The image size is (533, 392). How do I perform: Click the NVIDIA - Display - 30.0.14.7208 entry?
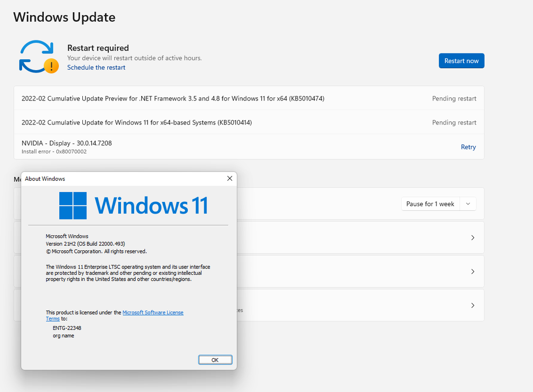pos(67,143)
